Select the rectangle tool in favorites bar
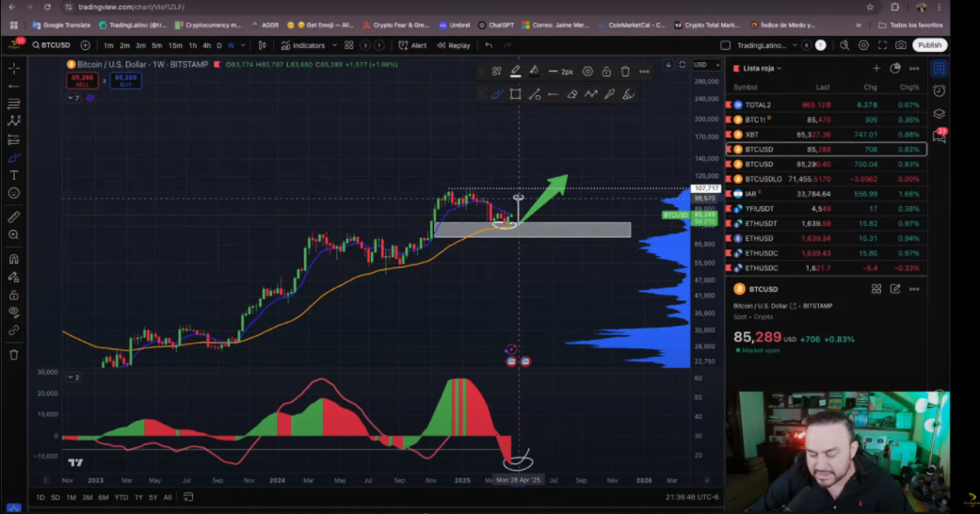The image size is (980, 514). 516,94
